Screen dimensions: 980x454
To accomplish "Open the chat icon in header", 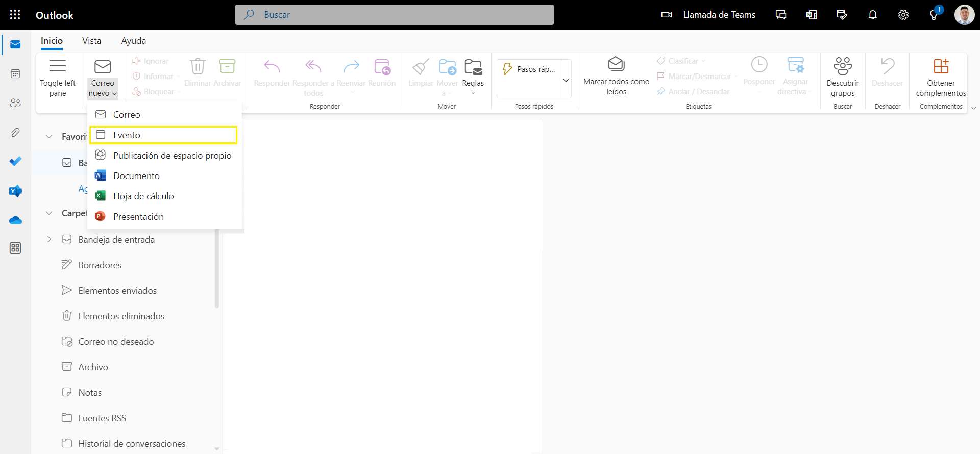I will [781, 15].
